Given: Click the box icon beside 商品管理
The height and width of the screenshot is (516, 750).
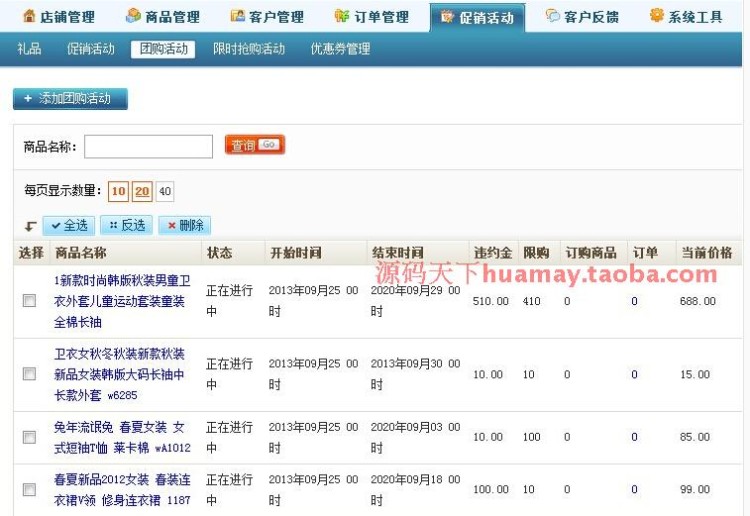Looking at the screenshot, I should pyautogui.click(x=133, y=16).
